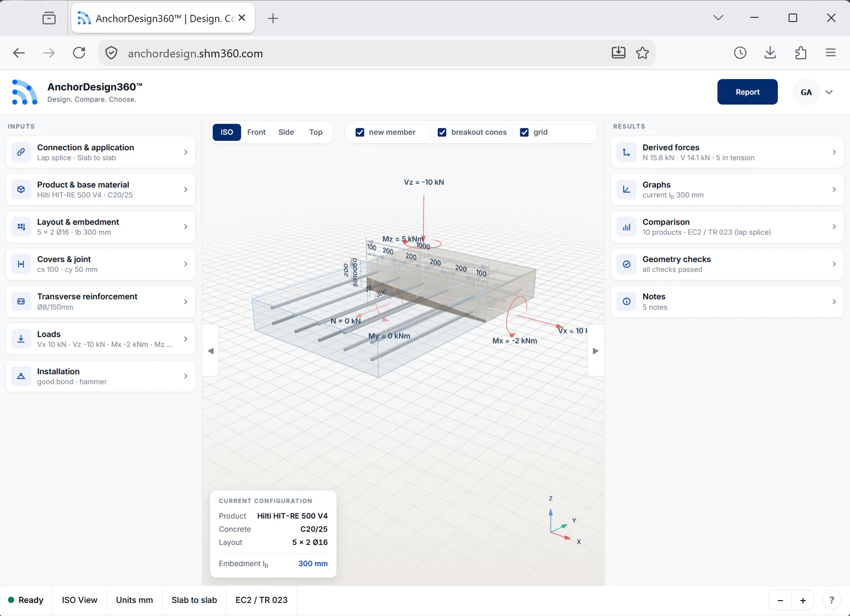The width and height of the screenshot is (850, 616).
Task: Click the Layout & embedment grid icon
Action: click(x=21, y=227)
